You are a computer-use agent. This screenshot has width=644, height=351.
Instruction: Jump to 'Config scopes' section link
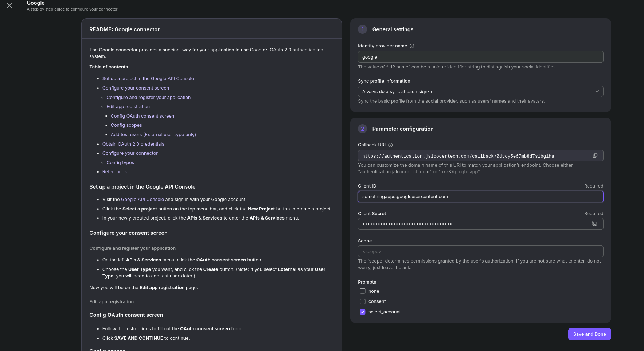pos(126,125)
